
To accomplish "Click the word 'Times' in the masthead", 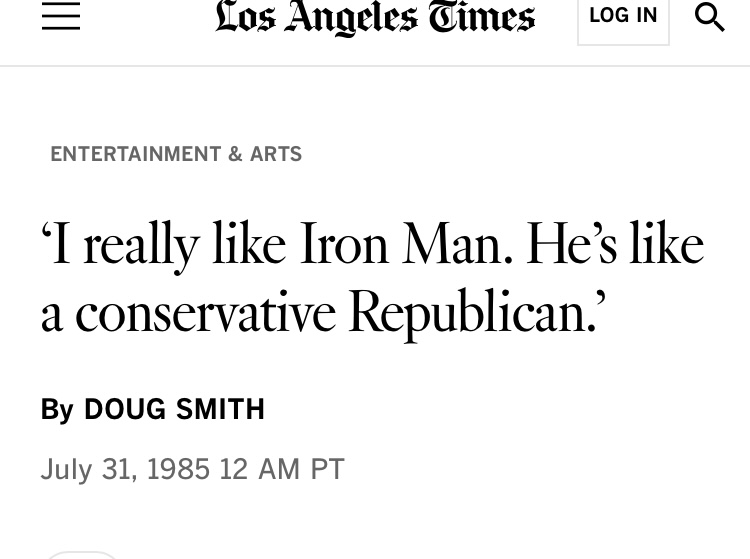I will pyautogui.click(x=482, y=17).
